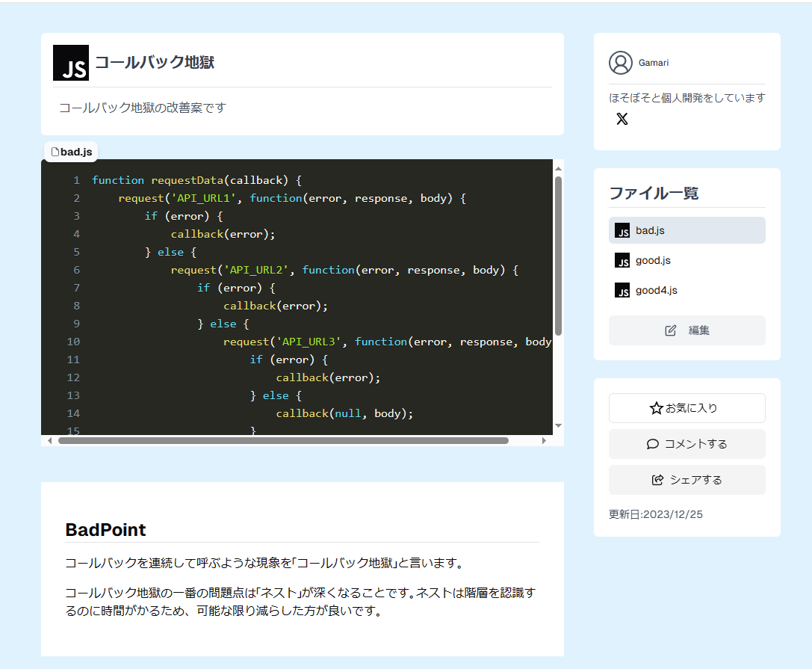Click code line 1 function requestData
The height and width of the screenshot is (669, 812).
click(x=196, y=180)
